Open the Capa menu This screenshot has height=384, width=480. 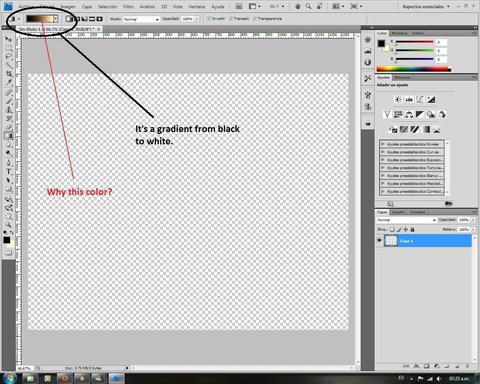click(87, 7)
